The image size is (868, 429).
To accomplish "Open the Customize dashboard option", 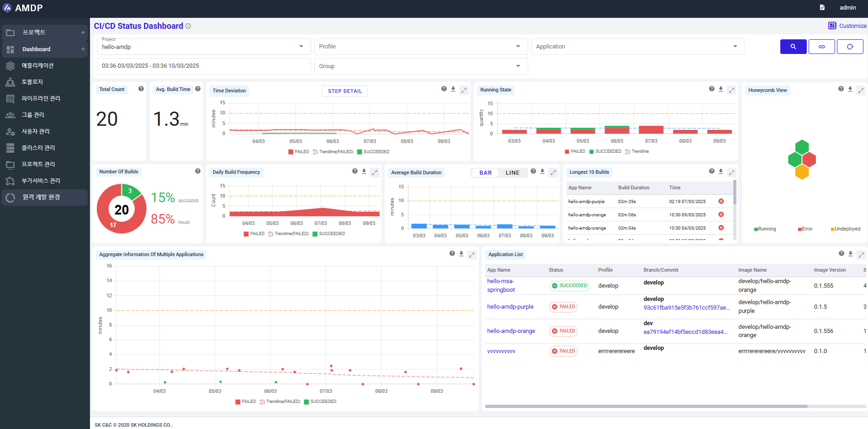I will 847,26.
